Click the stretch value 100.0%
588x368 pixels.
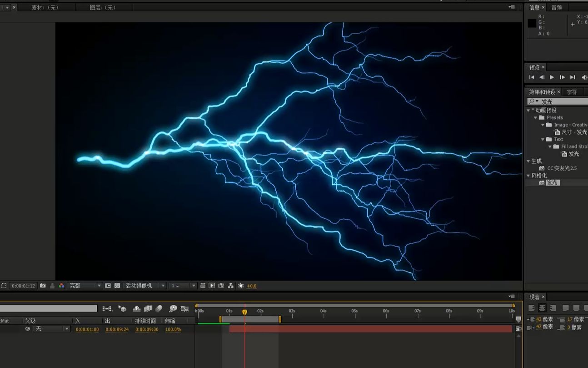[x=173, y=329]
